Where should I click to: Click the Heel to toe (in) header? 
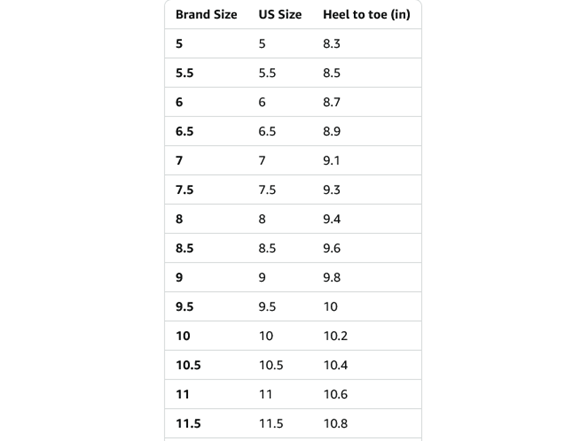coord(366,15)
